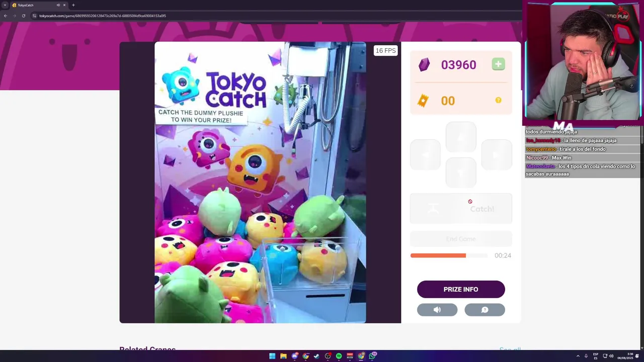
Task: Click the End Game button
Action: [461, 239]
